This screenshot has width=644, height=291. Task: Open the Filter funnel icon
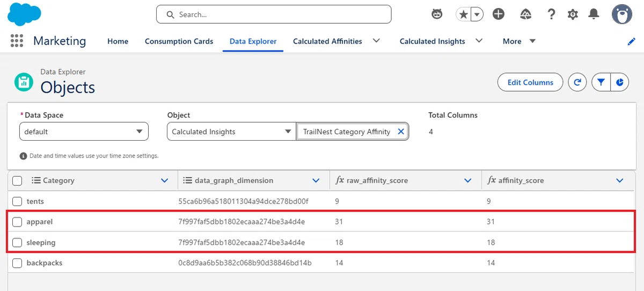click(601, 82)
